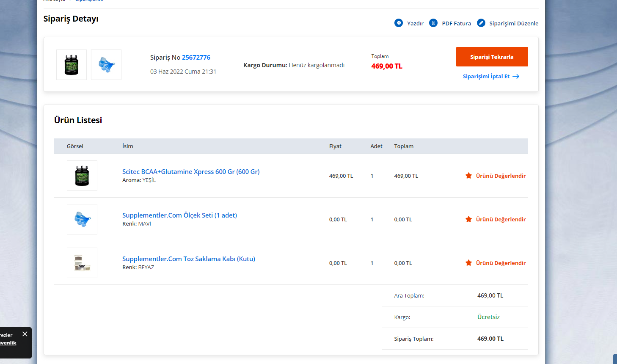Click the Siparişimi İptal Et link
Image resolution: width=617 pixels, height=364 pixels.
[x=486, y=77]
